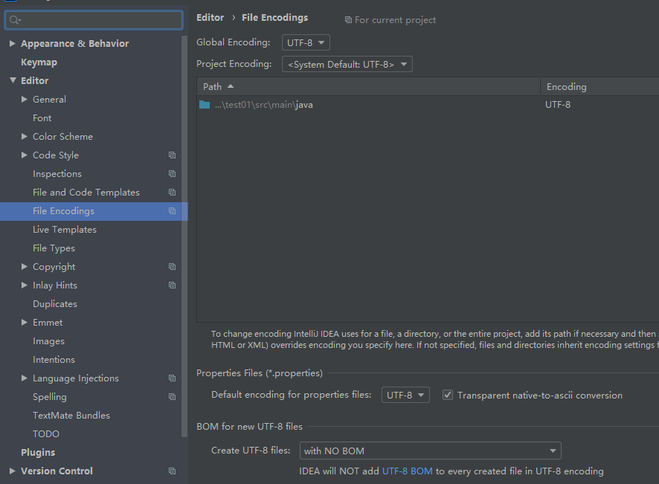Open File and Code Templates page
The image size is (659, 484).
(x=86, y=192)
